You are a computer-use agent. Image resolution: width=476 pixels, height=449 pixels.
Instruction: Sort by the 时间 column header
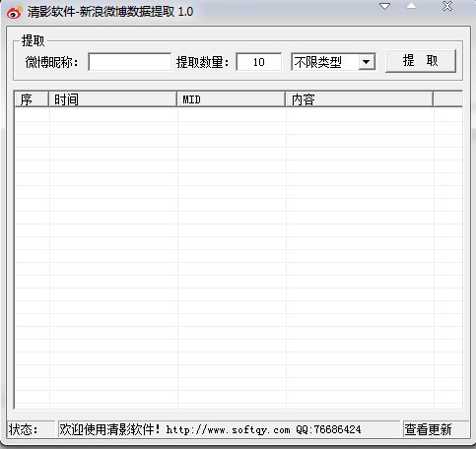coord(112,99)
